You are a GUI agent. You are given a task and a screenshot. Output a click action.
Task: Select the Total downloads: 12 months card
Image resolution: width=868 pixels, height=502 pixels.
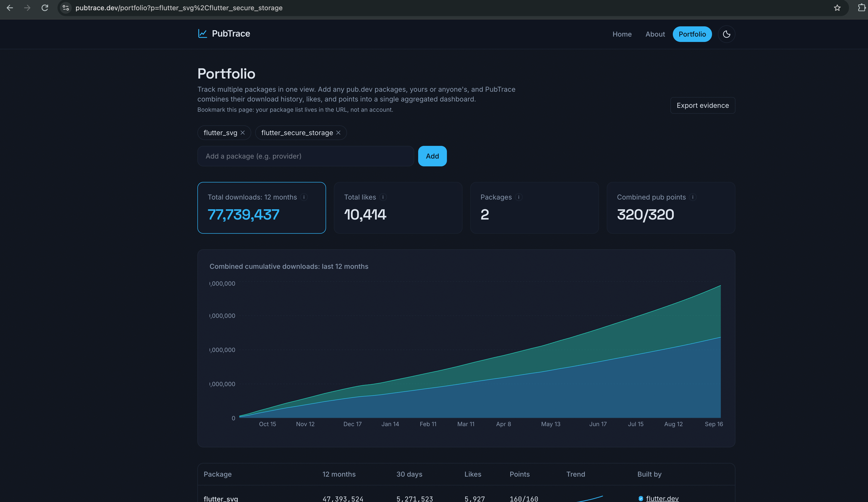pos(261,208)
